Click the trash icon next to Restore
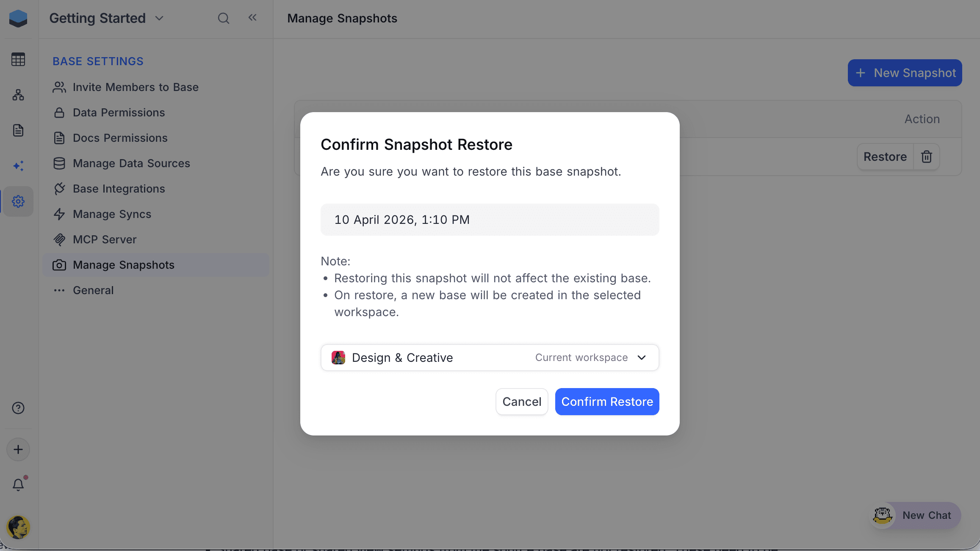The height and width of the screenshot is (551, 980). click(927, 157)
